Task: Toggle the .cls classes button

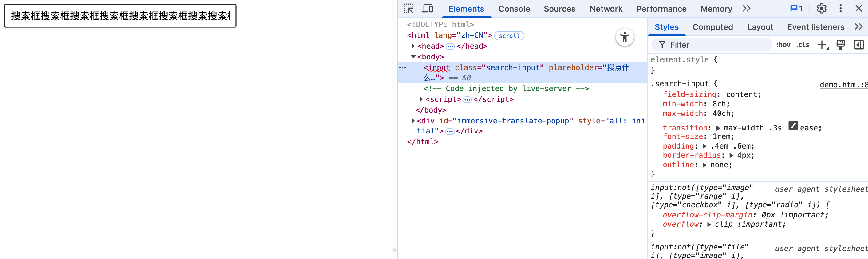Action: (803, 45)
